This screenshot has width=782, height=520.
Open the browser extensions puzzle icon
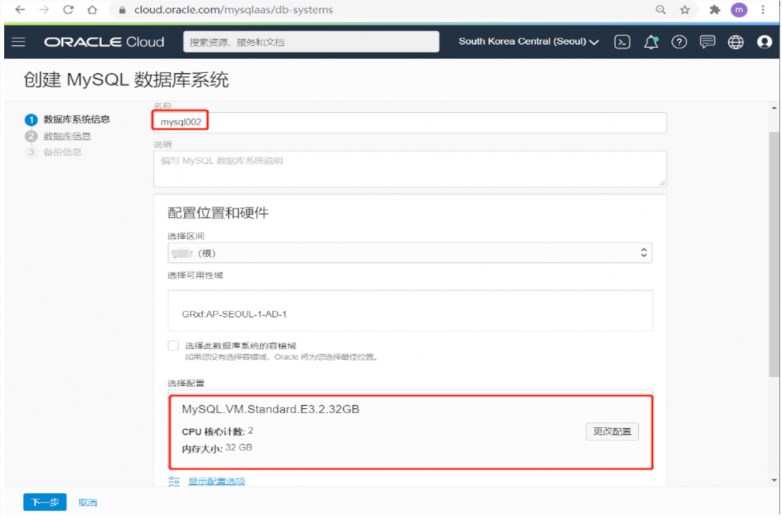click(x=715, y=9)
